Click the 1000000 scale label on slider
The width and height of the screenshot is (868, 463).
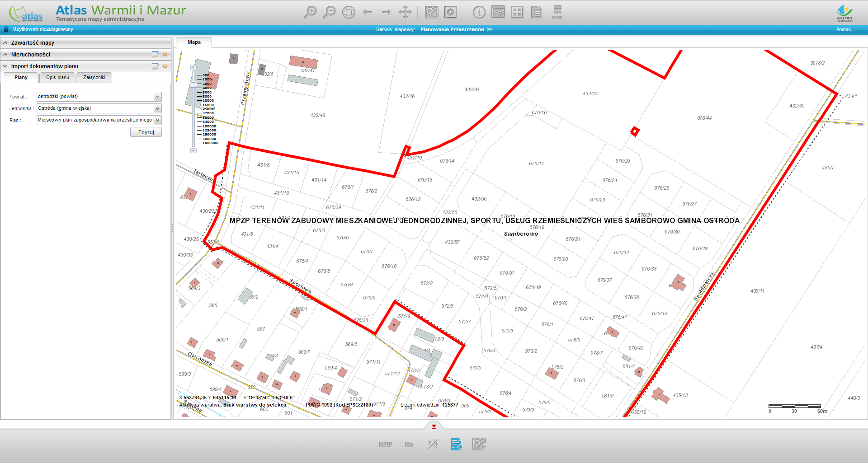[210, 143]
